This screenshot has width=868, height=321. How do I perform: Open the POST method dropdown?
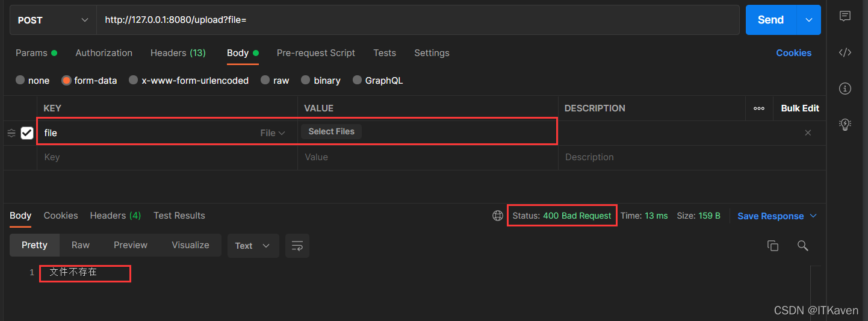point(53,20)
